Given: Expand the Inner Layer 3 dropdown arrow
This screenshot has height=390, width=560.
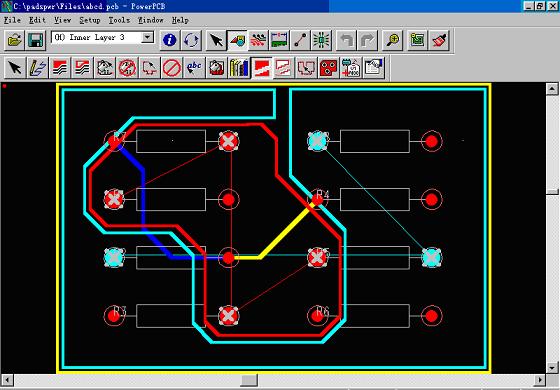Looking at the screenshot, I should tap(148, 38).
